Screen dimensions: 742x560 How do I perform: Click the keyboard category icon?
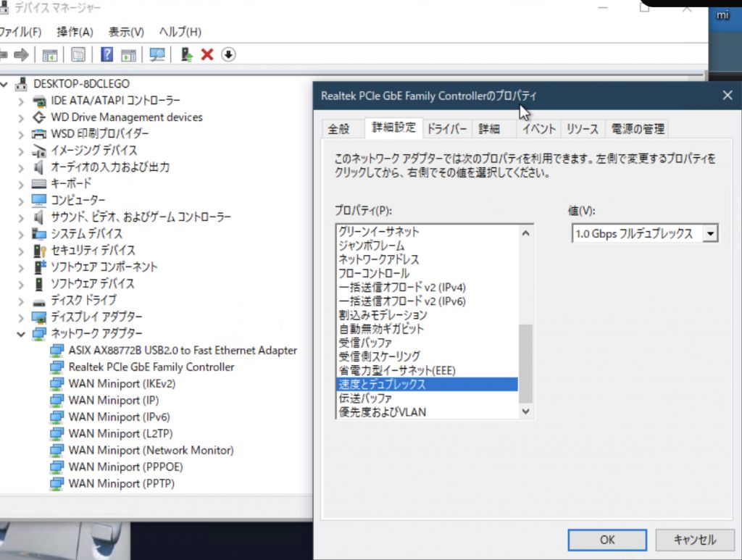(x=39, y=184)
